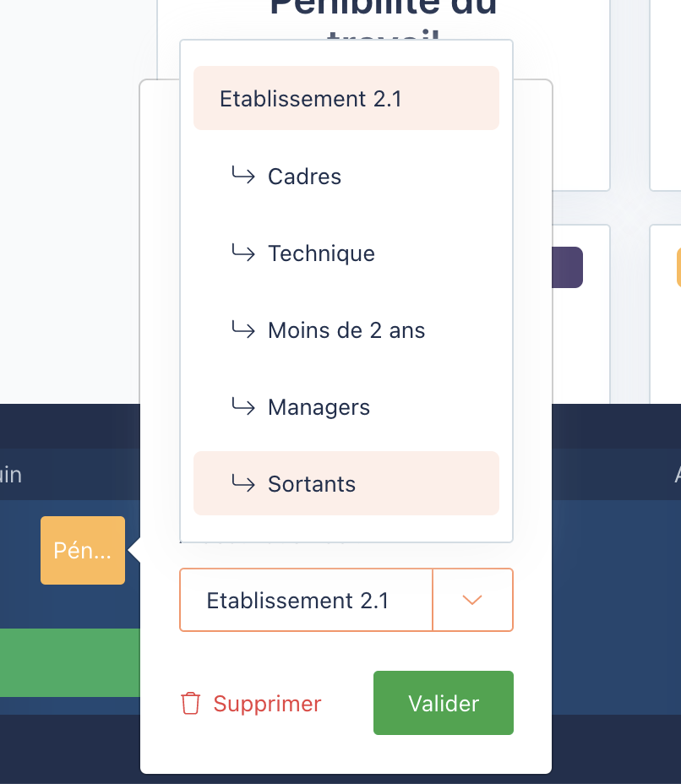Click the arrow icon beside Moins de 2 ans
The height and width of the screenshot is (784, 681).
[243, 329]
